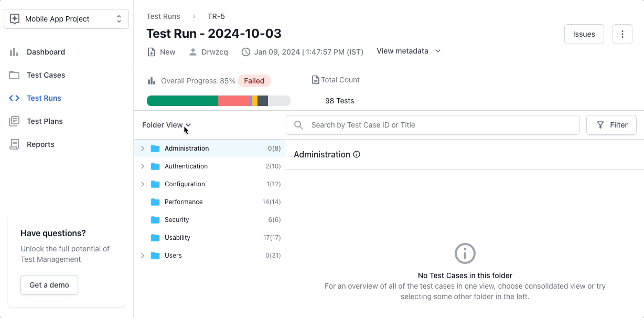Click the Performance folder icon
Viewport: 644px width, 318px height.
(x=155, y=202)
